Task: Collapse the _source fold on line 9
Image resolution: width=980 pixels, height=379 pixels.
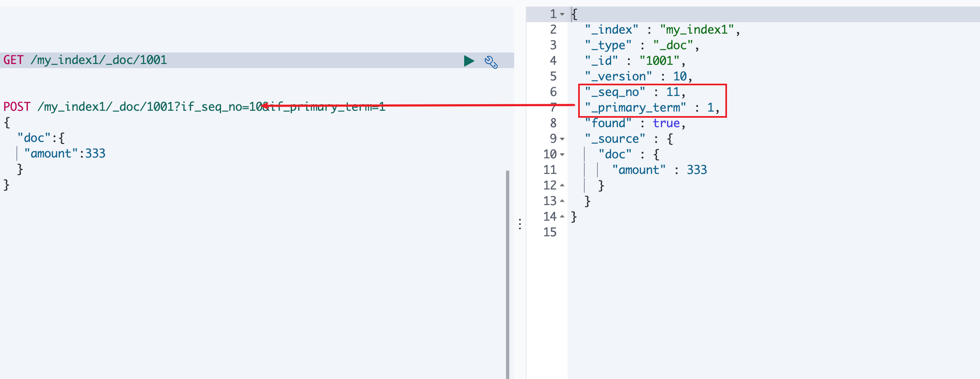Action: click(x=562, y=139)
